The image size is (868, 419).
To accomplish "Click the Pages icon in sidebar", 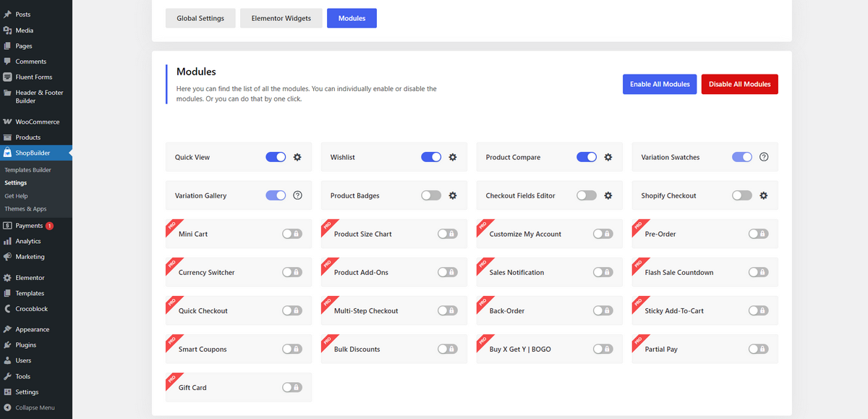I will click(7, 46).
